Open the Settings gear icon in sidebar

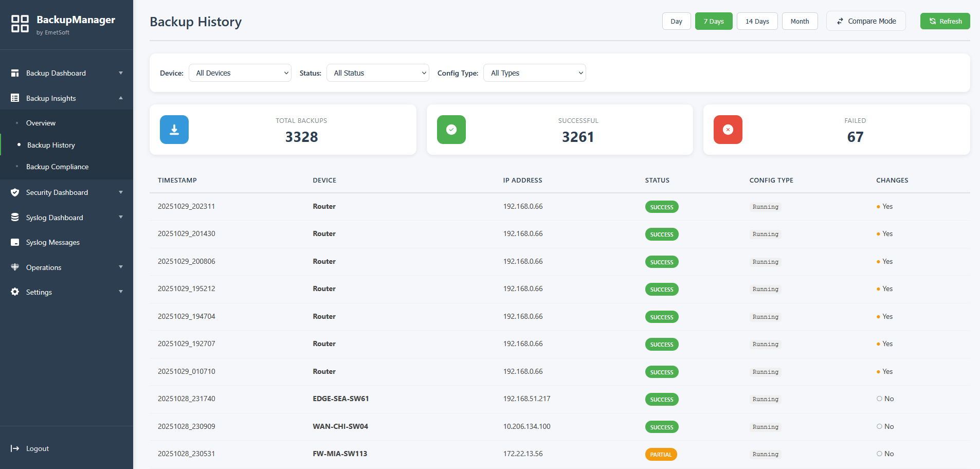coord(15,292)
